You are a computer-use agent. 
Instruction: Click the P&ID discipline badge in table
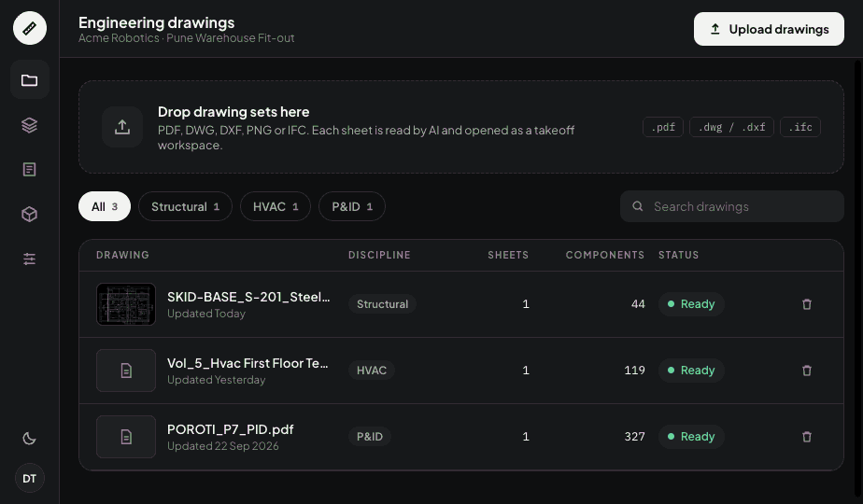[370, 436]
